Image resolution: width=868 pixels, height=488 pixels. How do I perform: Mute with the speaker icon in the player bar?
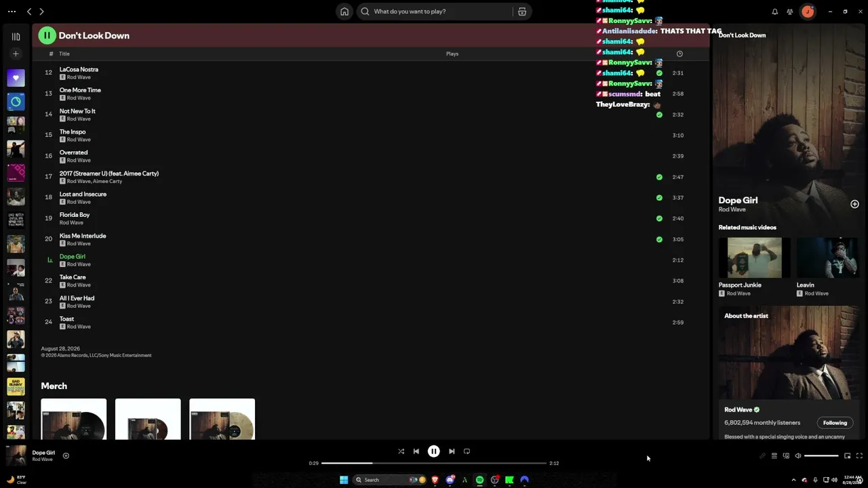[x=798, y=456]
